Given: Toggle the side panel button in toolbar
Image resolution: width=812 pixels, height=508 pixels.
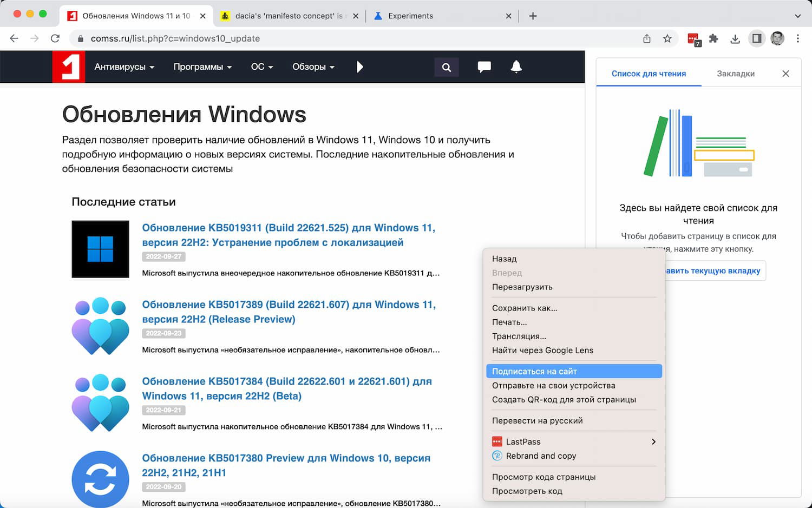Looking at the screenshot, I should click(757, 38).
